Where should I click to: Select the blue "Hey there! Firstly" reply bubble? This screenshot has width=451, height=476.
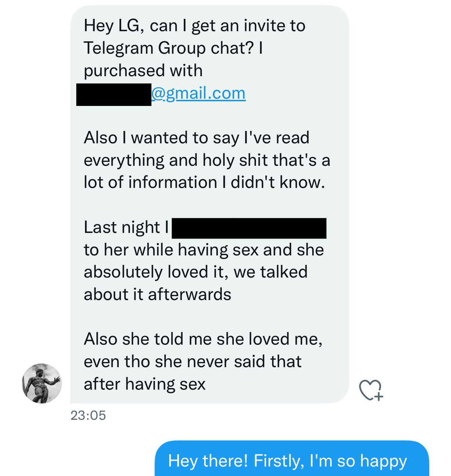coord(292,460)
